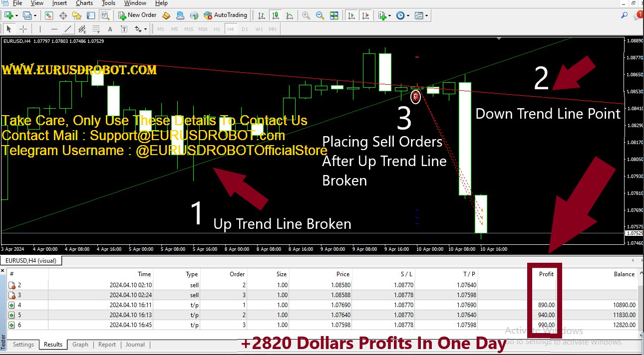The width and height of the screenshot is (644, 355).
Task: Switch chart to line chart style
Action: coord(290,15)
